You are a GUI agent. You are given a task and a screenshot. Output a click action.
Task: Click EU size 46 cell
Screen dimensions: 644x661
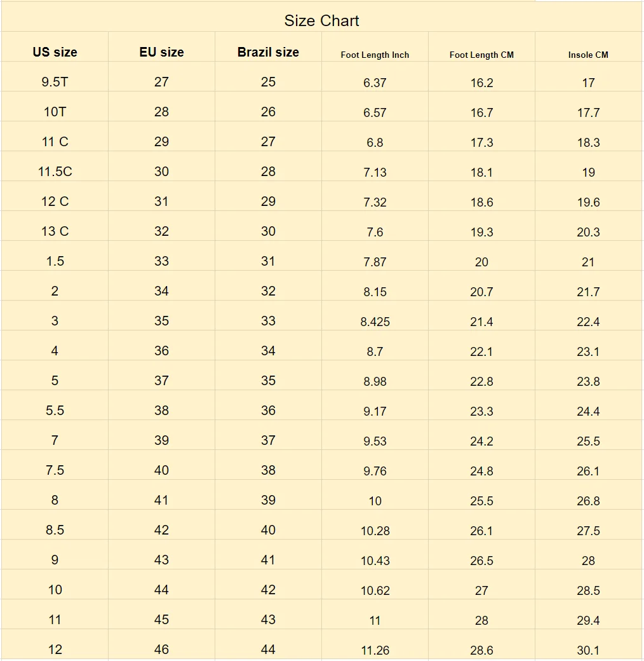pyautogui.click(x=161, y=650)
